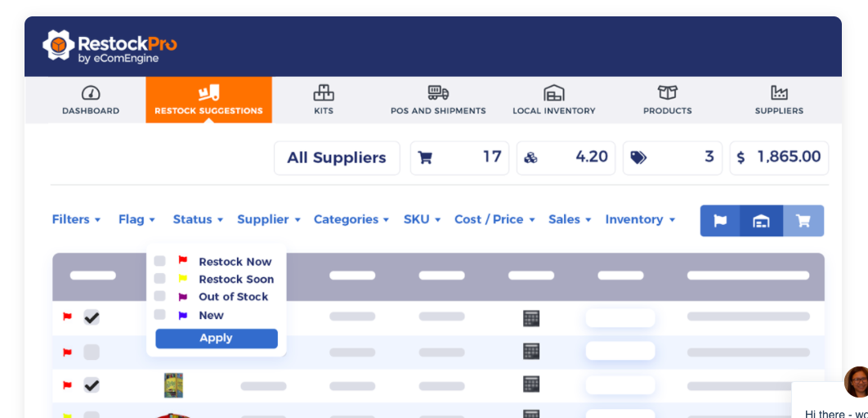
Task: Click the chat agent avatar
Action: (x=856, y=382)
